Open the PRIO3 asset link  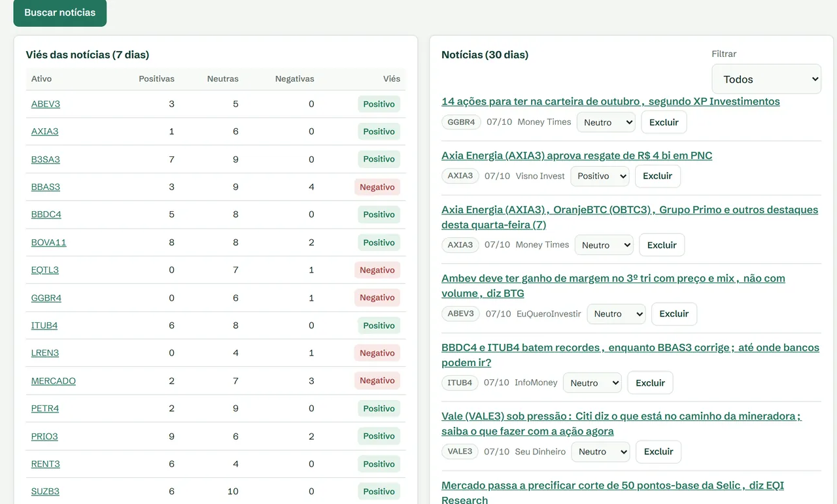44,437
